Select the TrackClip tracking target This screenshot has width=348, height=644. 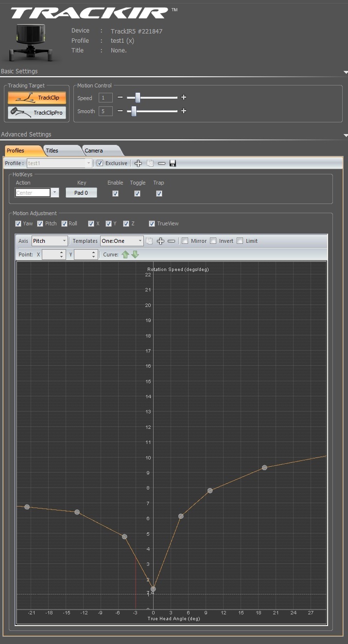coord(37,98)
